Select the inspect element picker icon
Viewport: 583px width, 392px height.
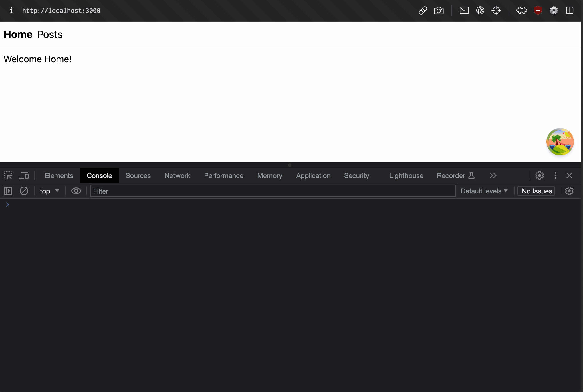point(8,175)
